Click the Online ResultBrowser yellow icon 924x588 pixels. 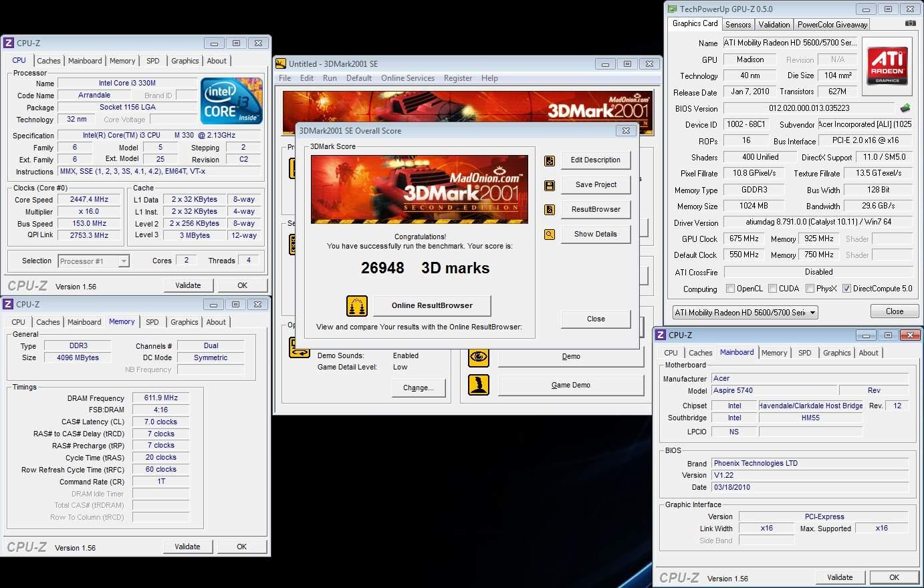357,306
